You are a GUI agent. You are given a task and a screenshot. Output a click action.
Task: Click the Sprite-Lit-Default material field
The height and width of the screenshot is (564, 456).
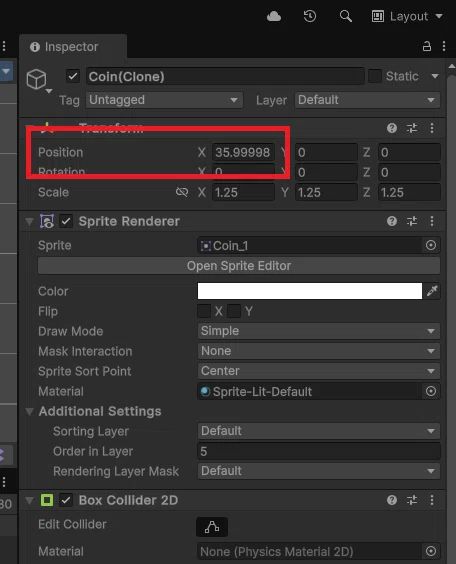[x=310, y=391]
